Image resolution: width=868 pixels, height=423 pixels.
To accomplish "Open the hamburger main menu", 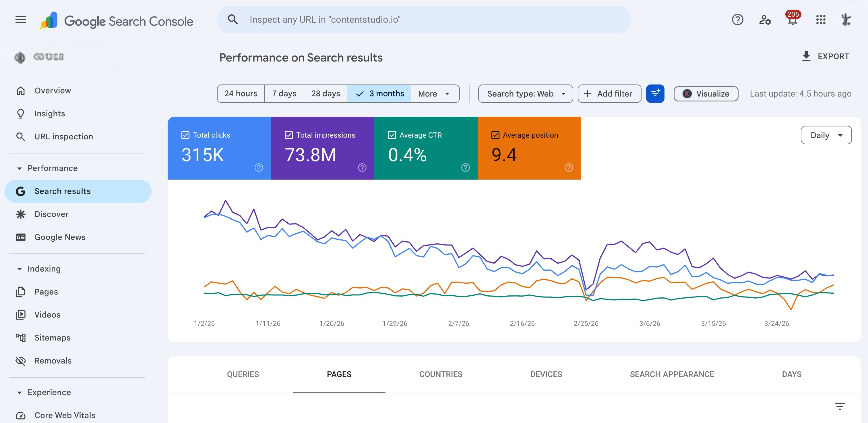I will point(21,20).
